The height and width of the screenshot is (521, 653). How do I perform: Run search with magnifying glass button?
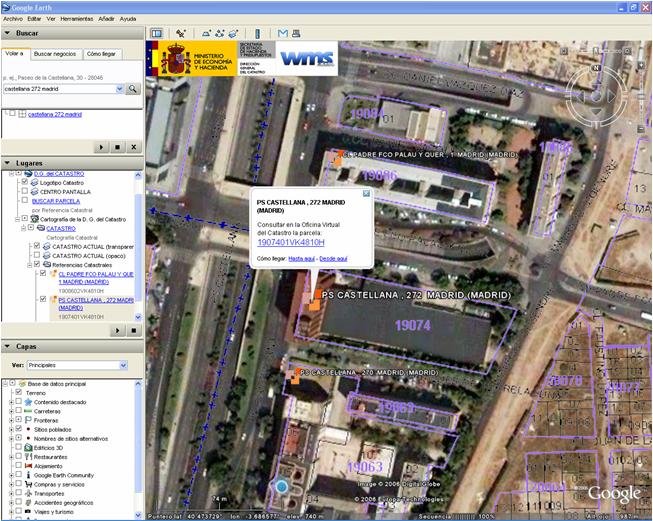[x=133, y=89]
